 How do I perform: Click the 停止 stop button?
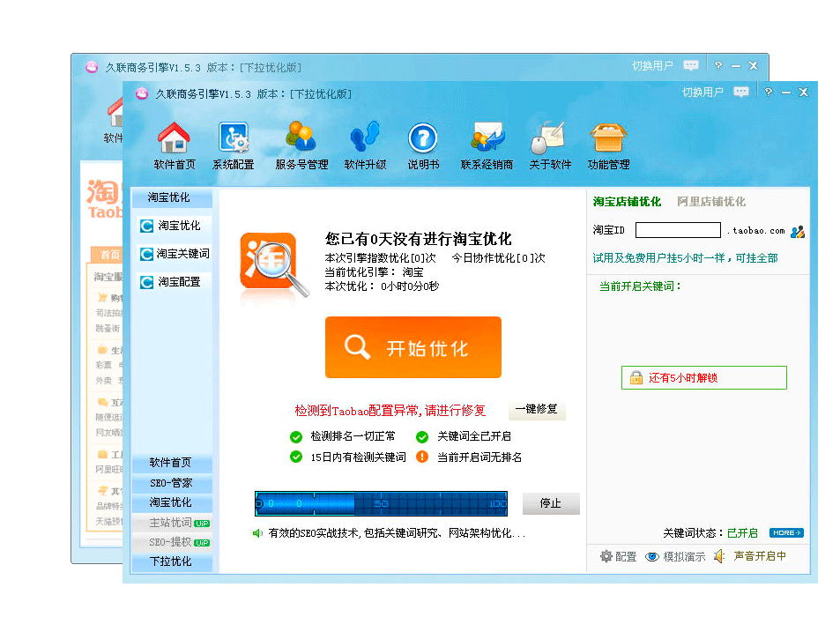coord(551,503)
